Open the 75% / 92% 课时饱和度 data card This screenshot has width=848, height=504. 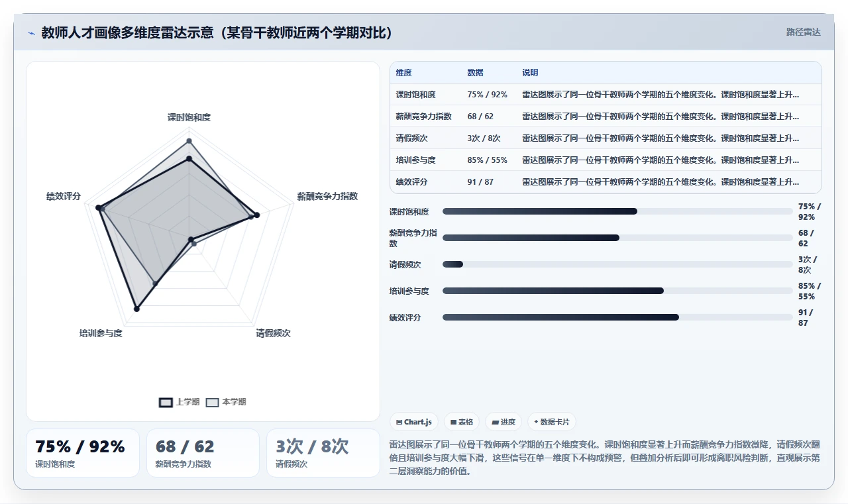coord(83,453)
